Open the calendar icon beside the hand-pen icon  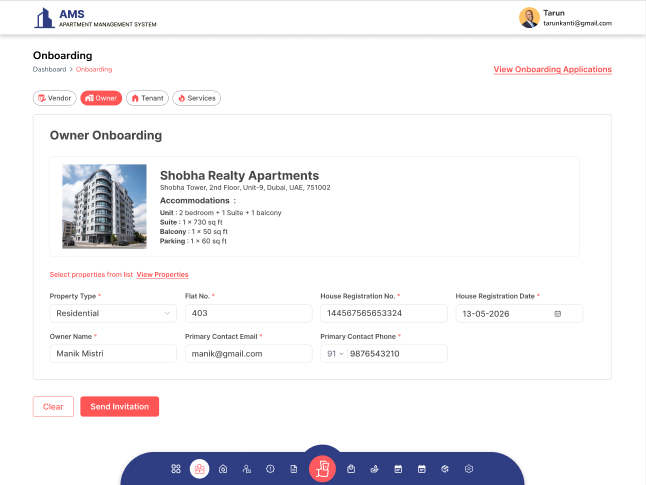pyautogui.click(x=398, y=469)
